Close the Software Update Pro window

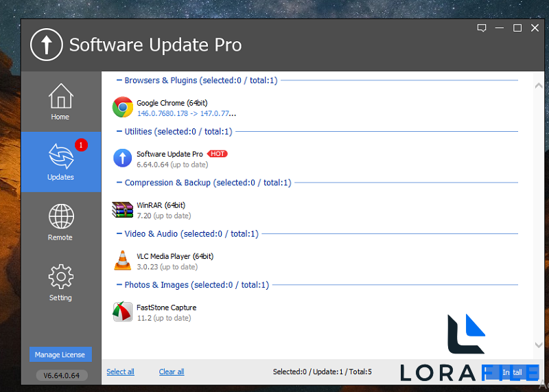coord(535,28)
